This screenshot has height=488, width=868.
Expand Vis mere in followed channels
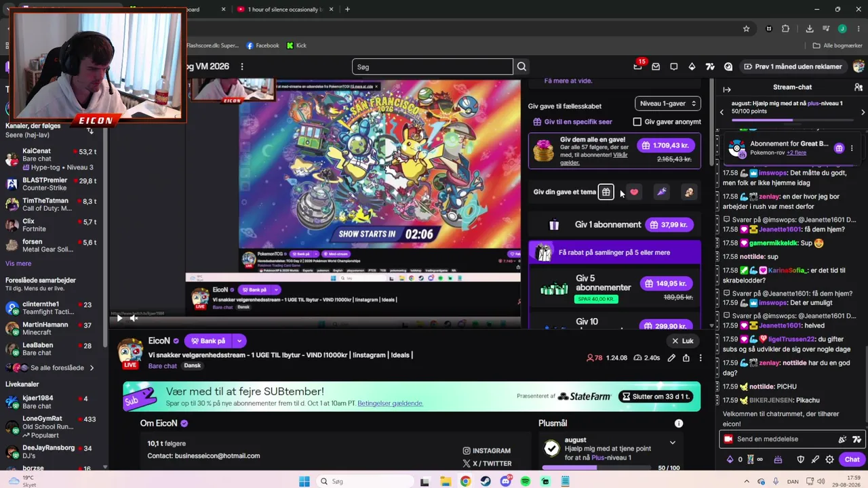(x=18, y=264)
